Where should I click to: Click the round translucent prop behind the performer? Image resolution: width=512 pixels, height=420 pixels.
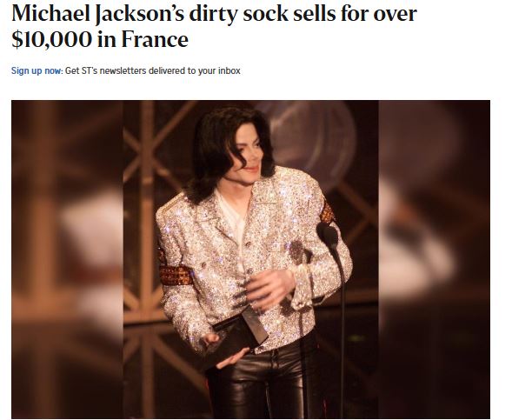pyautogui.click(x=314, y=141)
